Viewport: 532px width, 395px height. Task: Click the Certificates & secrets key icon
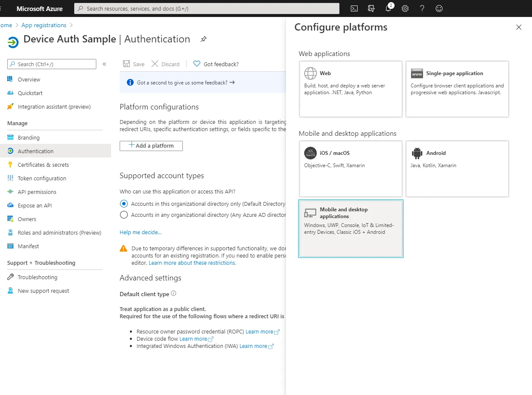pos(10,165)
